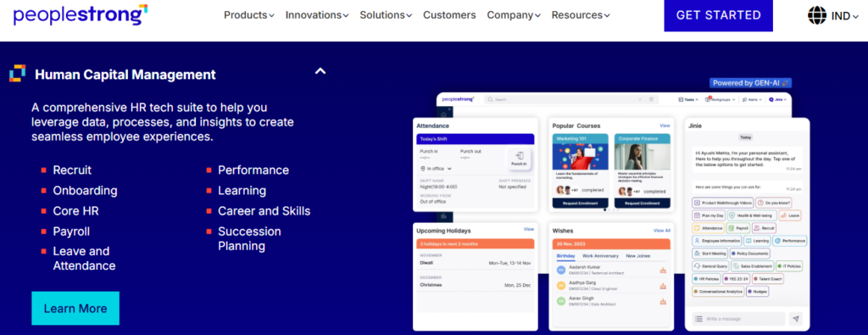The height and width of the screenshot is (335, 868).
Task: Select the Work Anniversary tab
Action: tap(601, 256)
